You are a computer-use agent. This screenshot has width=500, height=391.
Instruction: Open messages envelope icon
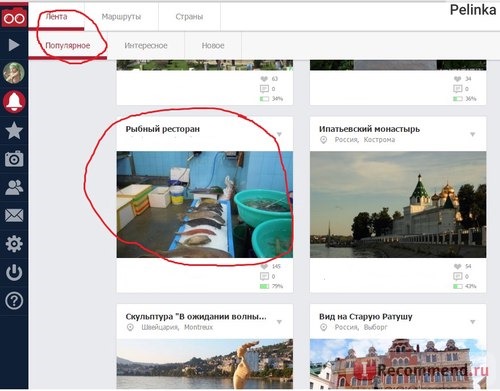coord(14,216)
